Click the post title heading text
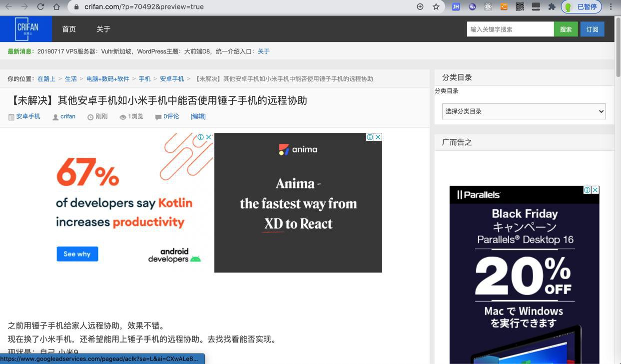The image size is (621, 364). [158, 100]
